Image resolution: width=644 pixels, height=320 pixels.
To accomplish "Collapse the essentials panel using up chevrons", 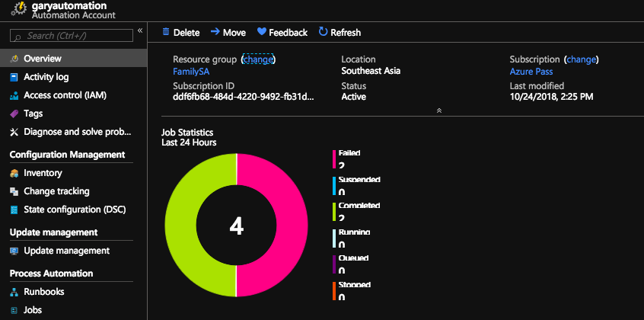I will [x=439, y=110].
